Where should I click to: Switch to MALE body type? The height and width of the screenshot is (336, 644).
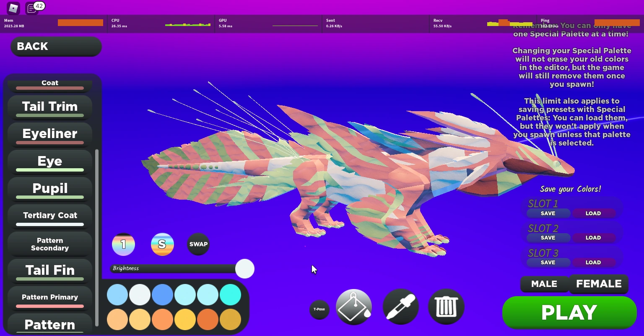545,284
